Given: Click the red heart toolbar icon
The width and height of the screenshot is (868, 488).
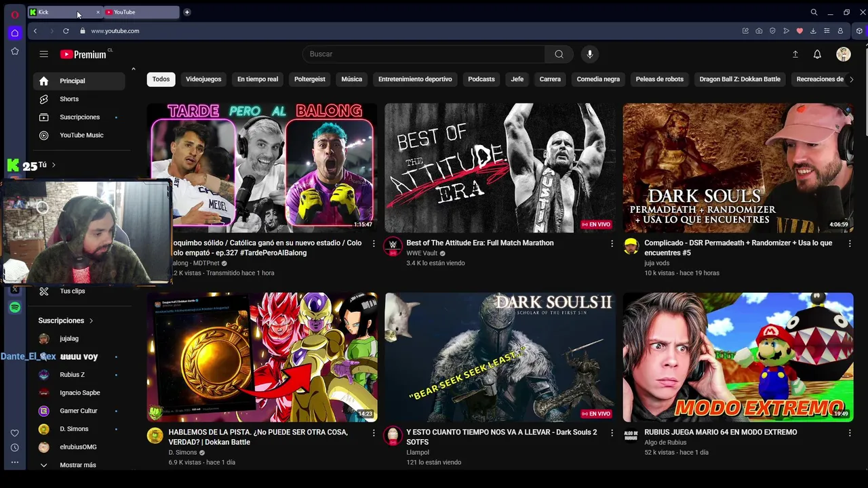Looking at the screenshot, I should click(x=800, y=31).
